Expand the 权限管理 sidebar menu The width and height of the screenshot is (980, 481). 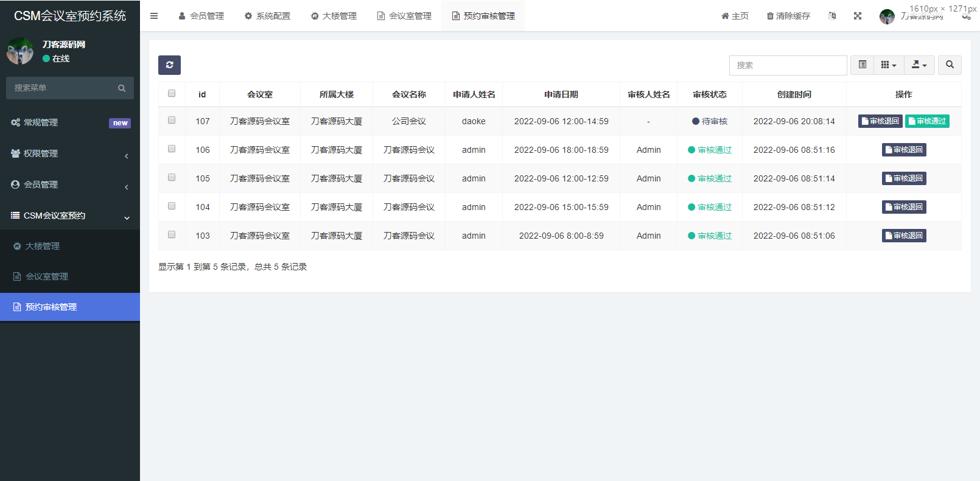[x=70, y=153]
